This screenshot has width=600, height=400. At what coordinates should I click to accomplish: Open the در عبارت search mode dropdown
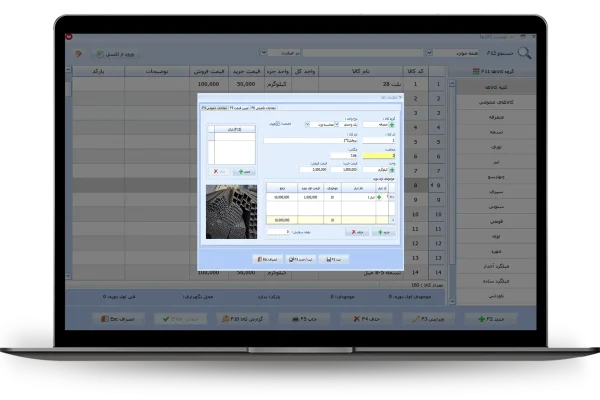[264, 52]
